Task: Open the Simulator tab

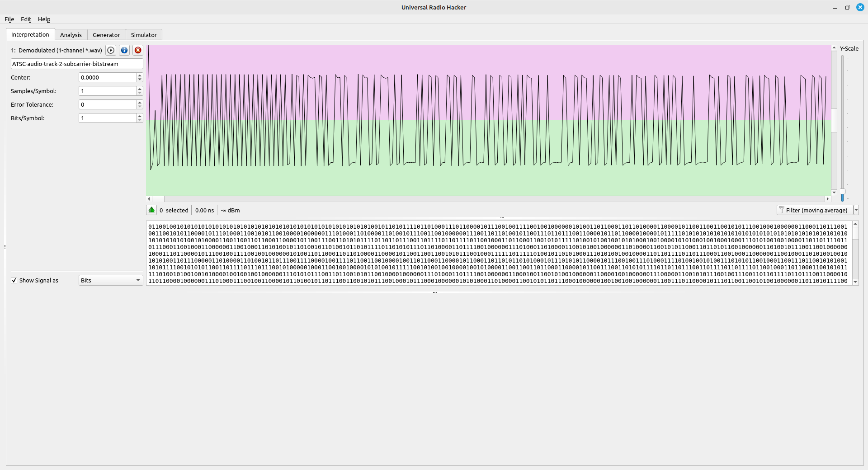Action: [144, 35]
